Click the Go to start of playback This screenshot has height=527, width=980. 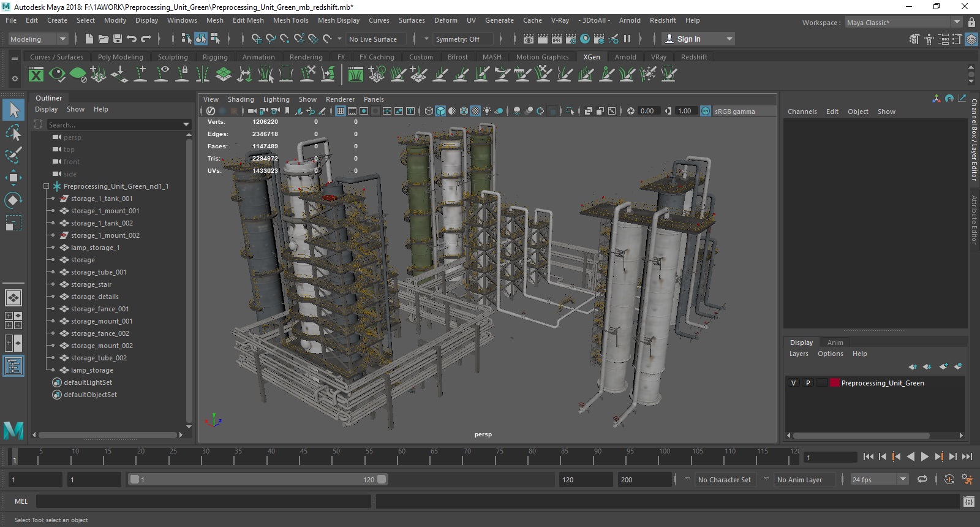[x=868, y=457]
